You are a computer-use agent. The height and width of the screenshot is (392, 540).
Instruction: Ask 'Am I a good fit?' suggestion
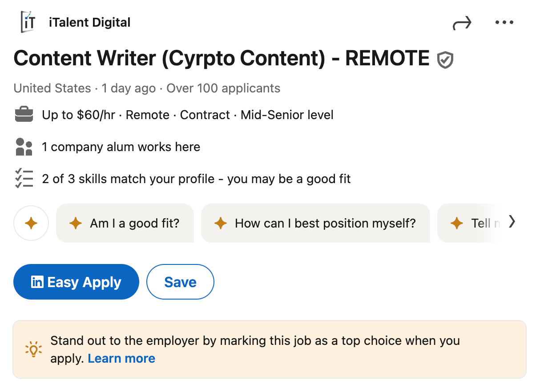click(125, 223)
